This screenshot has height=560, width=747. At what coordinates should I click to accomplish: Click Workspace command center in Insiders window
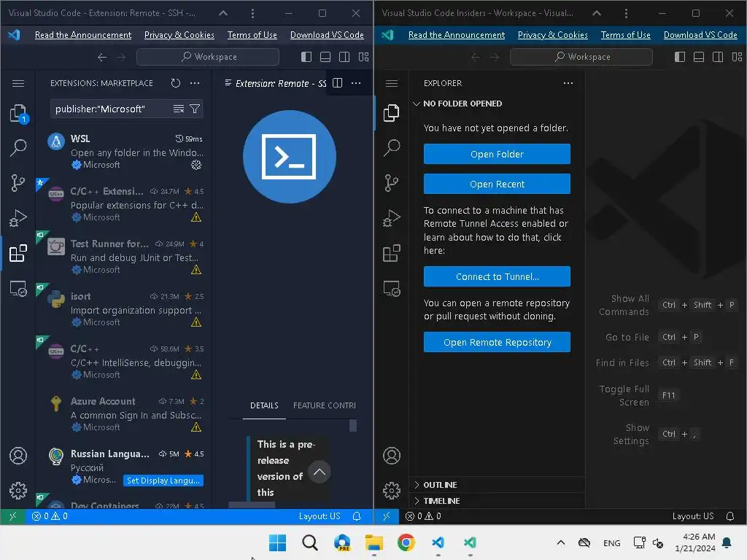click(581, 57)
